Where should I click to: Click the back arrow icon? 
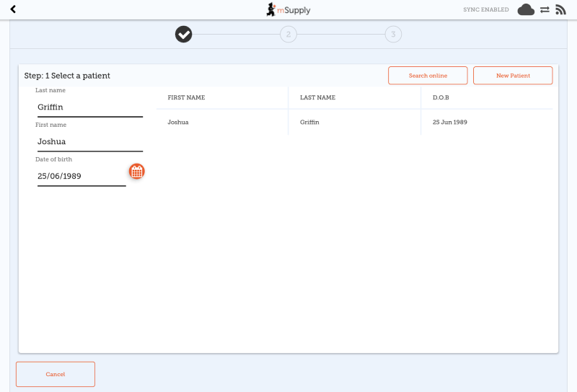[x=13, y=9]
